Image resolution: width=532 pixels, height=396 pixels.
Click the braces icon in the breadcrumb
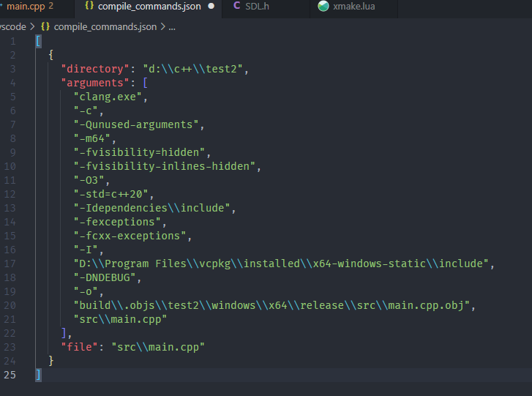[x=45, y=26]
